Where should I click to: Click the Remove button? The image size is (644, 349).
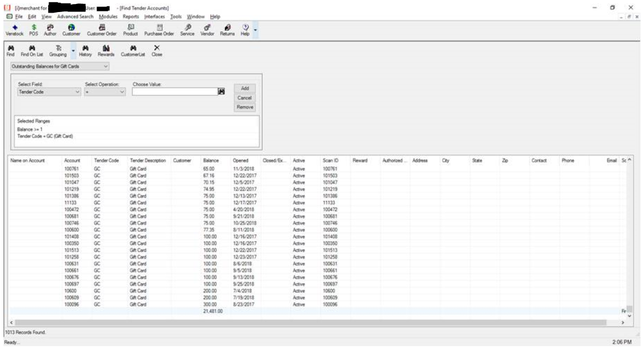(245, 108)
